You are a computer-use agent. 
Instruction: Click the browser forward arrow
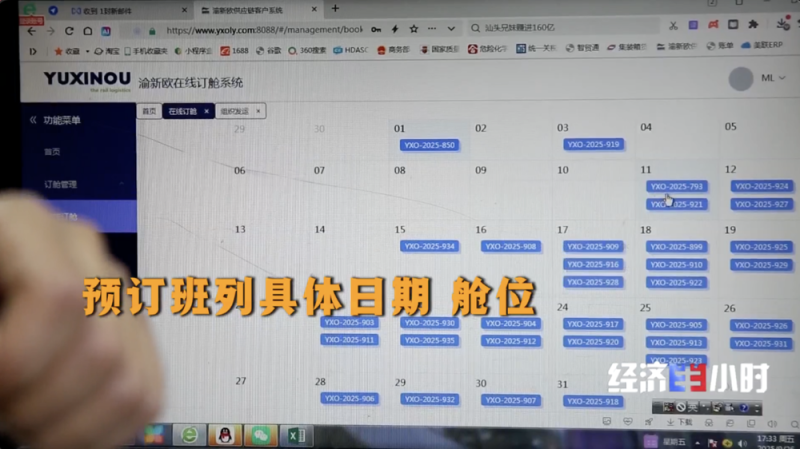pos(51,31)
